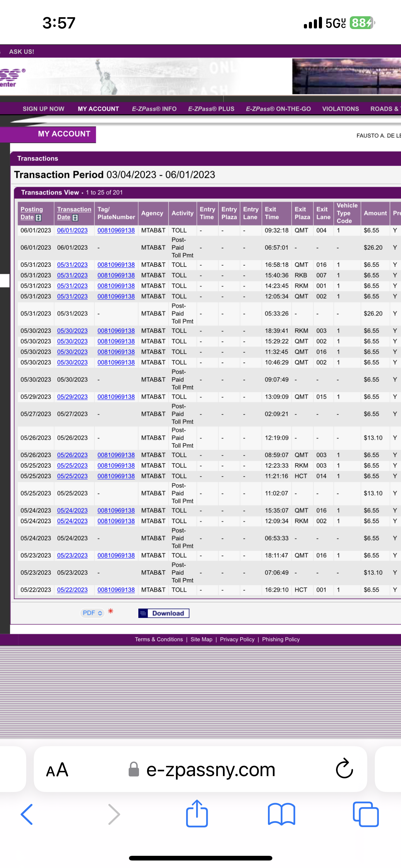Open 05/23/2023 link for 18:11:47 toll

point(72,555)
